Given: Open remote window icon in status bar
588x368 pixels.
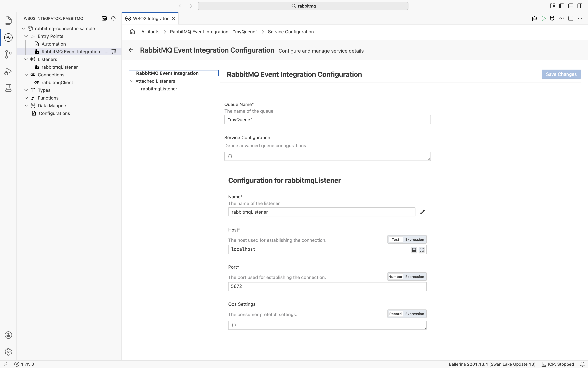Looking at the screenshot, I should (6, 364).
